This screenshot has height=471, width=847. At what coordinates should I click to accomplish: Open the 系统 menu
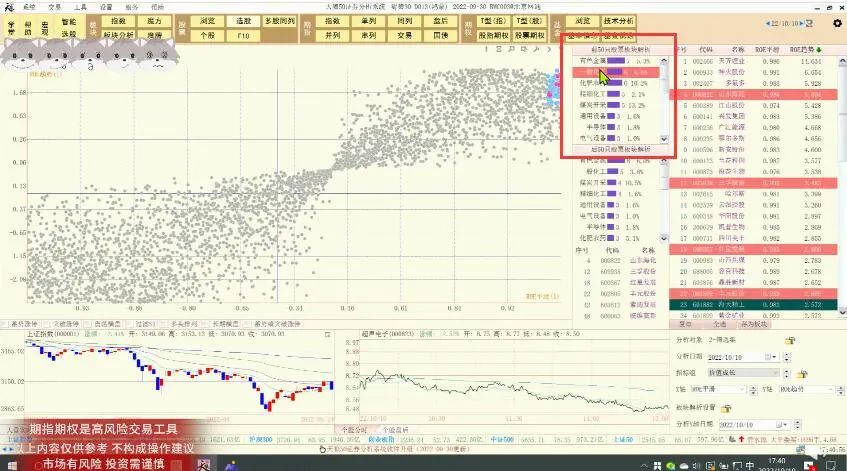pos(29,7)
